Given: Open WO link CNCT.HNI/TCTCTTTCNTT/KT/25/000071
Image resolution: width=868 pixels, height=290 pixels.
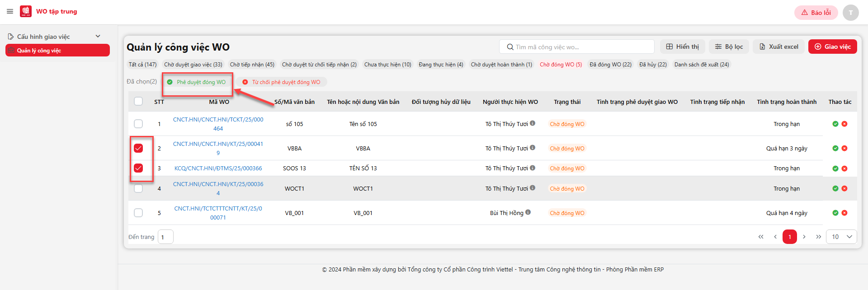Looking at the screenshot, I should (x=218, y=213).
